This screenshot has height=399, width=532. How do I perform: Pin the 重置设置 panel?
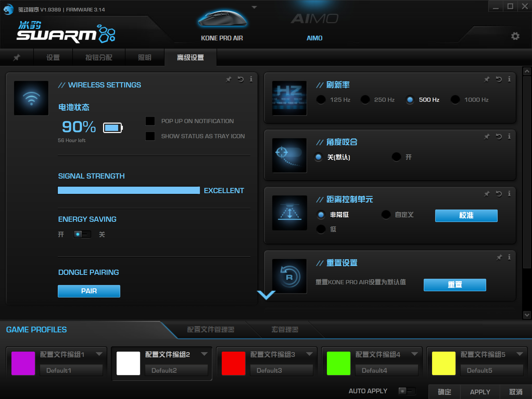click(x=499, y=257)
